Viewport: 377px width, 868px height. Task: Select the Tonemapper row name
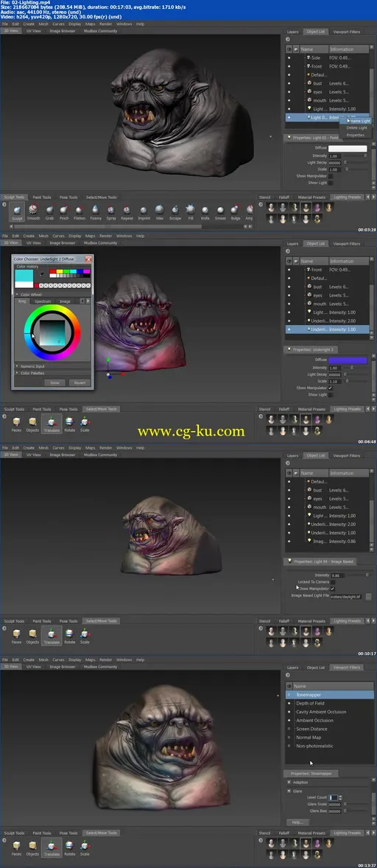point(309,695)
